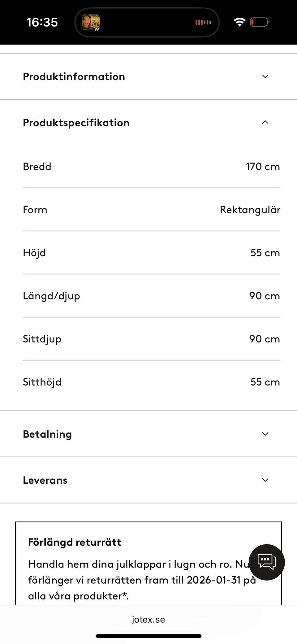297x644 pixels.
Task: Open the Dynamic Island video thumbnail
Action: click(x=91, y=22)
